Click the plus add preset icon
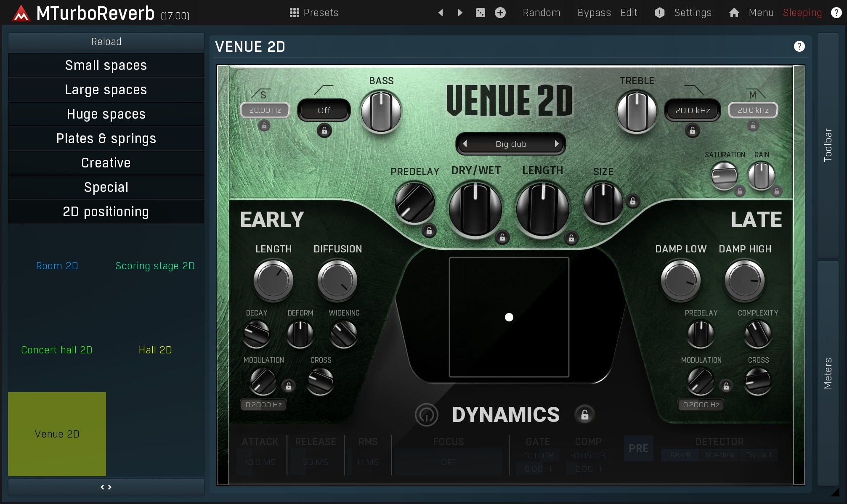This screenshot has height=504, width=847. pos(500,13)
